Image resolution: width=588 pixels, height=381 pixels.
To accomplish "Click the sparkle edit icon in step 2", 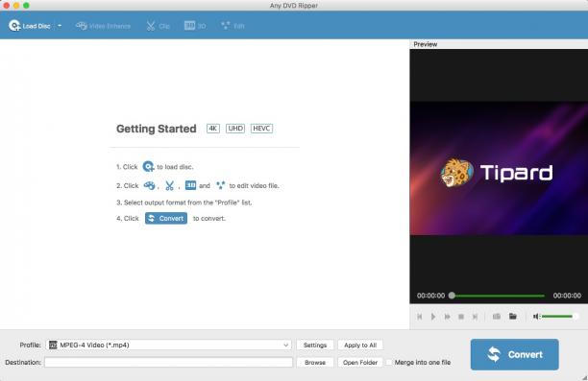I will tap(221, 185).
